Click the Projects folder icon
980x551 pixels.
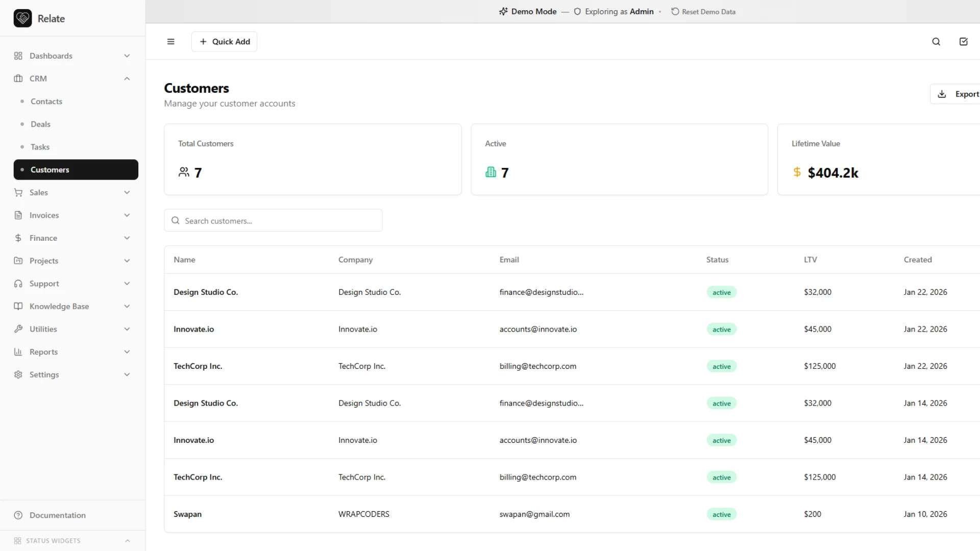18,261
